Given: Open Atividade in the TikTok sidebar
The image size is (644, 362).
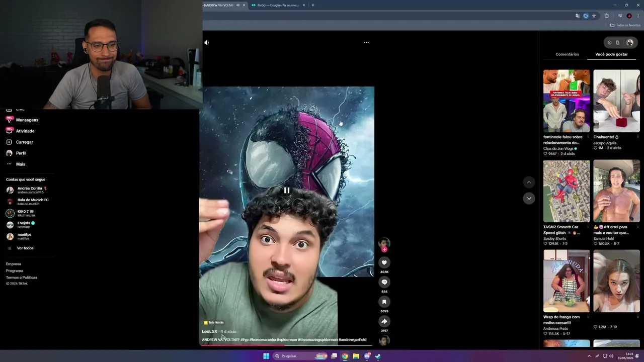Looking at the screenshot, I should (x=20, y=131).
